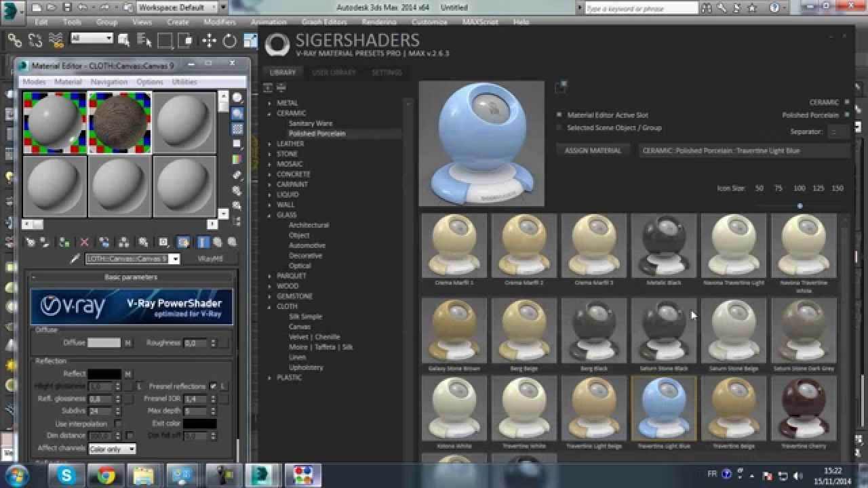Image resolution: width=868 pixels, height=488 pixels.
Task: Toggle the Backlight icon in Material Editor
Action: (x=237, y=113)
